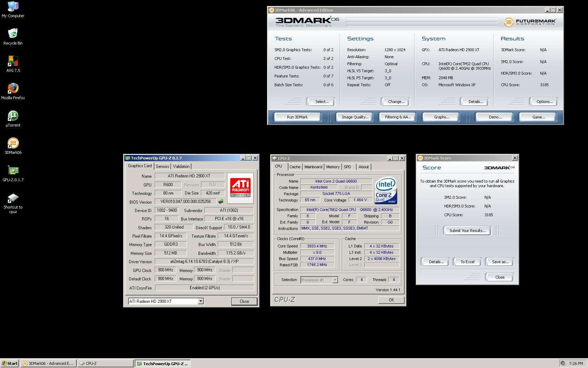Viewport: 588px width, 368px height.
Task: Click the ATI CrossFire Enabled field
Action: [x=204, y=288]
